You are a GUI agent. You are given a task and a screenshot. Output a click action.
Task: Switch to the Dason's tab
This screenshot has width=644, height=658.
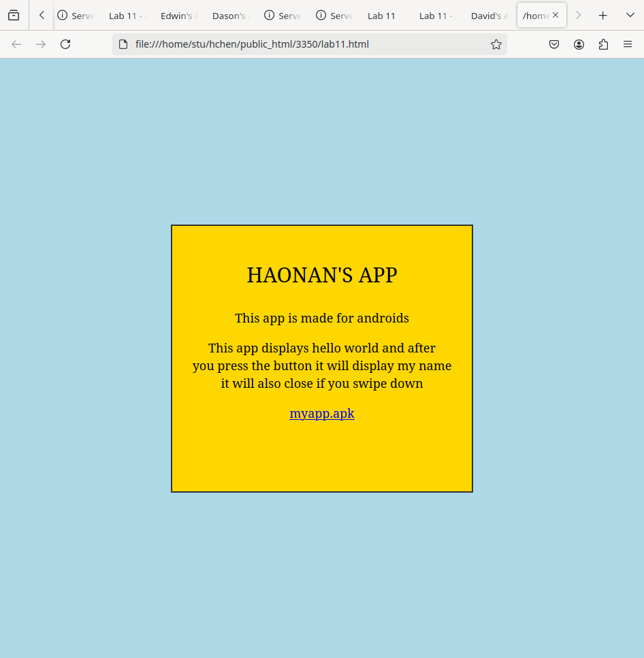coord(231,16)
